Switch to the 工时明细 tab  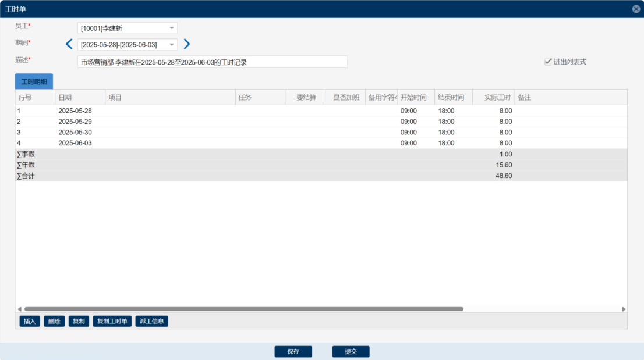pos(34,81)
